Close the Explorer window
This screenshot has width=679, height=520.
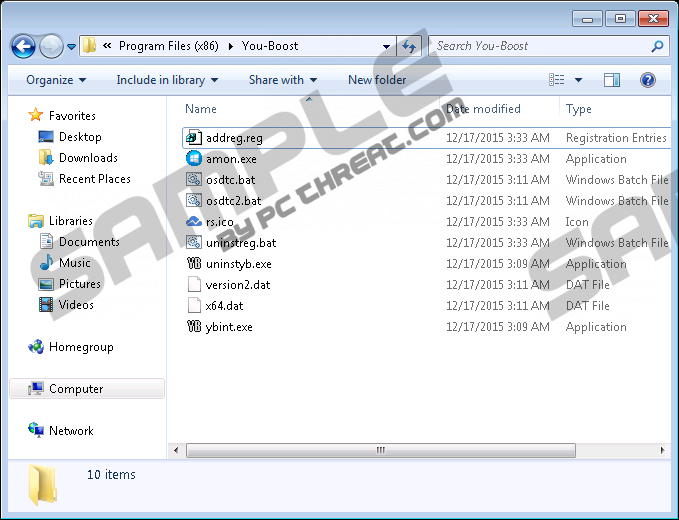653,19
